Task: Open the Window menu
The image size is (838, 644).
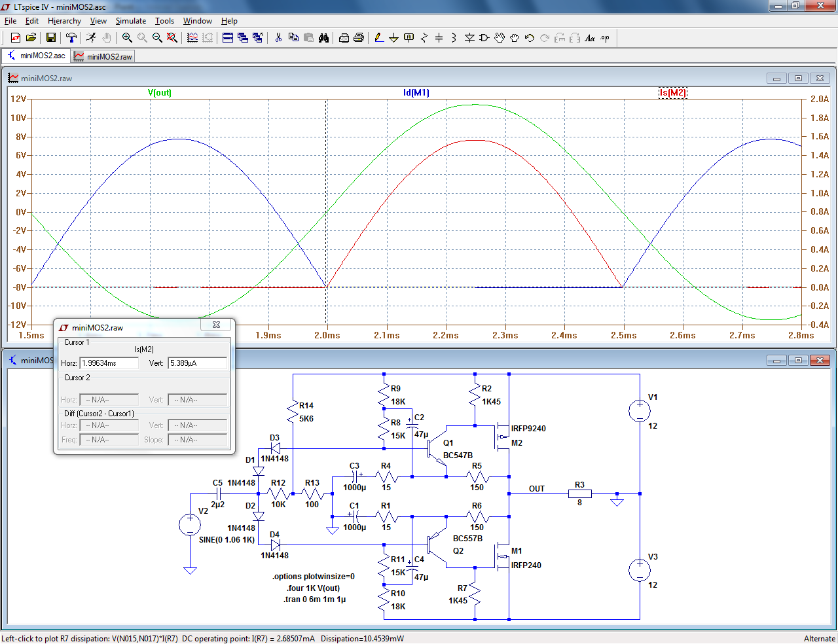Action: (197, 21)
